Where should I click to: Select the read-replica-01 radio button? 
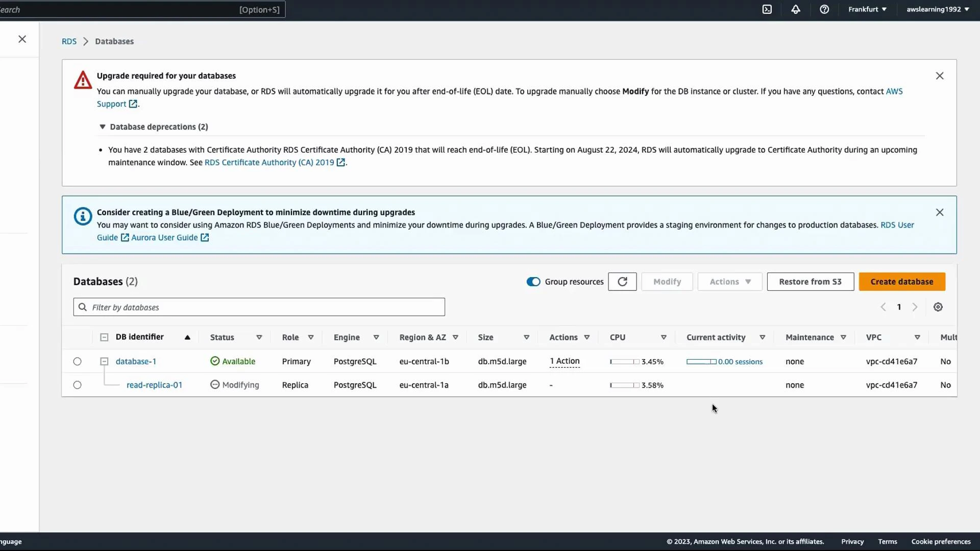pyautogui.click(x=77, y=385)
